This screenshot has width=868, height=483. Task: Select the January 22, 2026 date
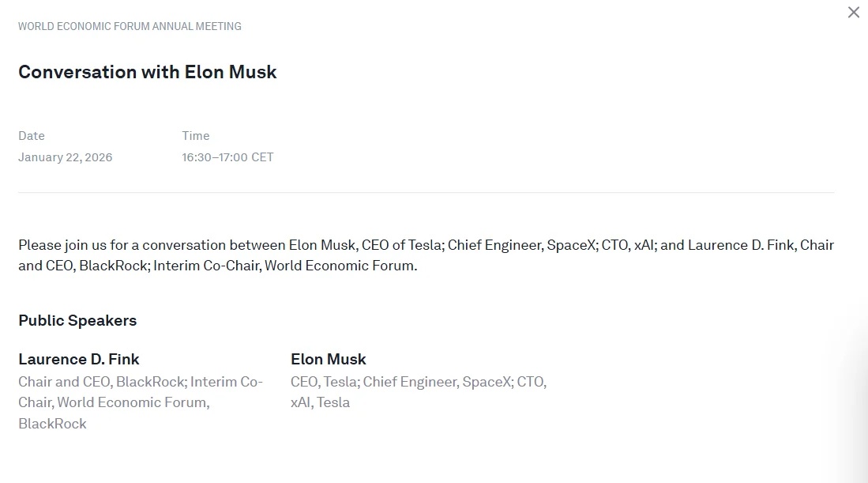tap(66, 157)
